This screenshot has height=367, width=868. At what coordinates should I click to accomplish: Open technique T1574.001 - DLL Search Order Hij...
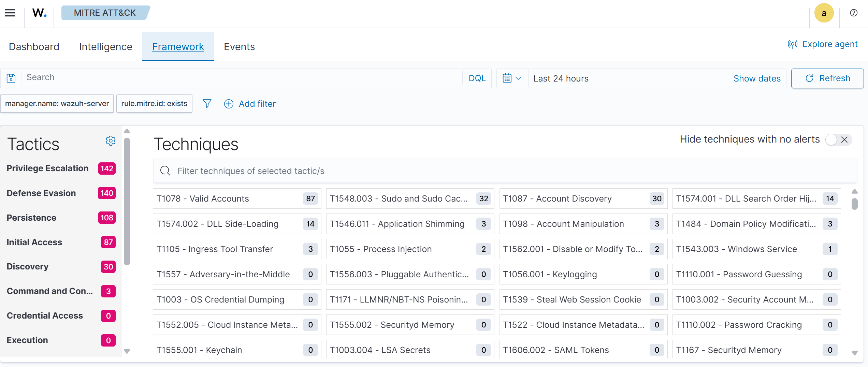(756, 199)
